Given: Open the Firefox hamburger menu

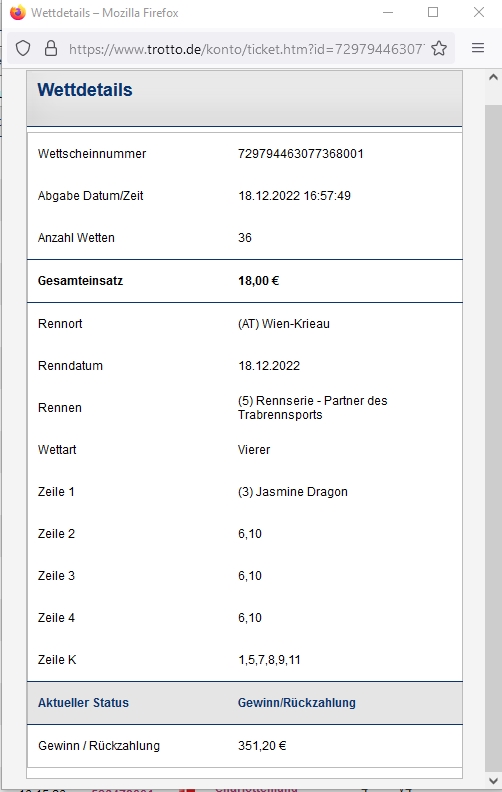Looking at the screenshot, I should 478,48.
